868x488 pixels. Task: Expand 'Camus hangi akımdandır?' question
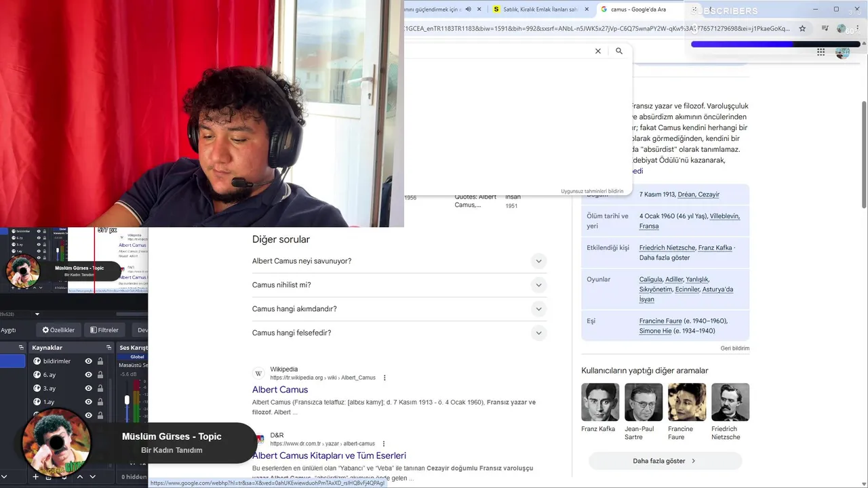tap(399, 309)
